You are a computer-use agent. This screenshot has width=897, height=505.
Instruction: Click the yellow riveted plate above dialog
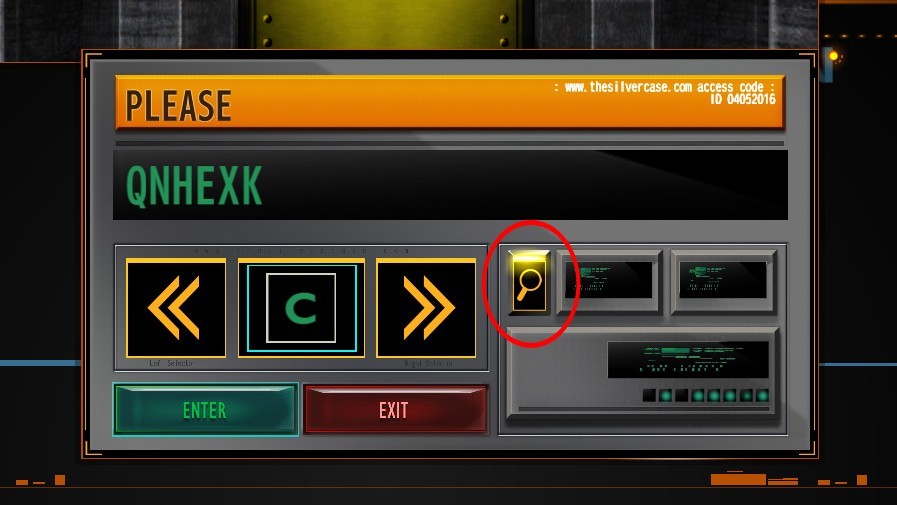point(386,24)
